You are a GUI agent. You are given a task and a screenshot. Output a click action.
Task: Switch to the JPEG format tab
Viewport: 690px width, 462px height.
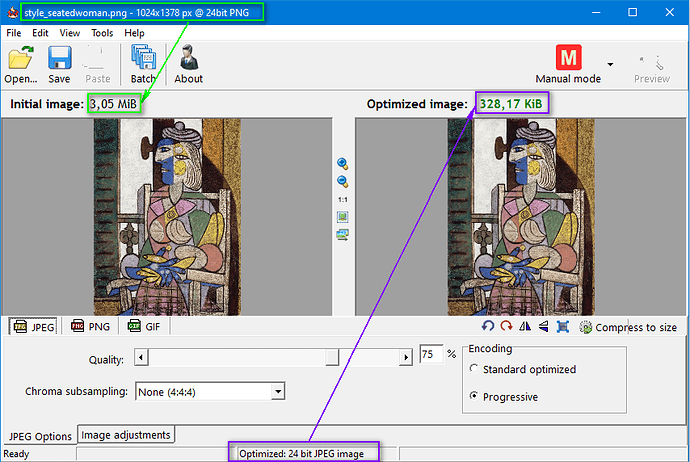coord(33,326)
